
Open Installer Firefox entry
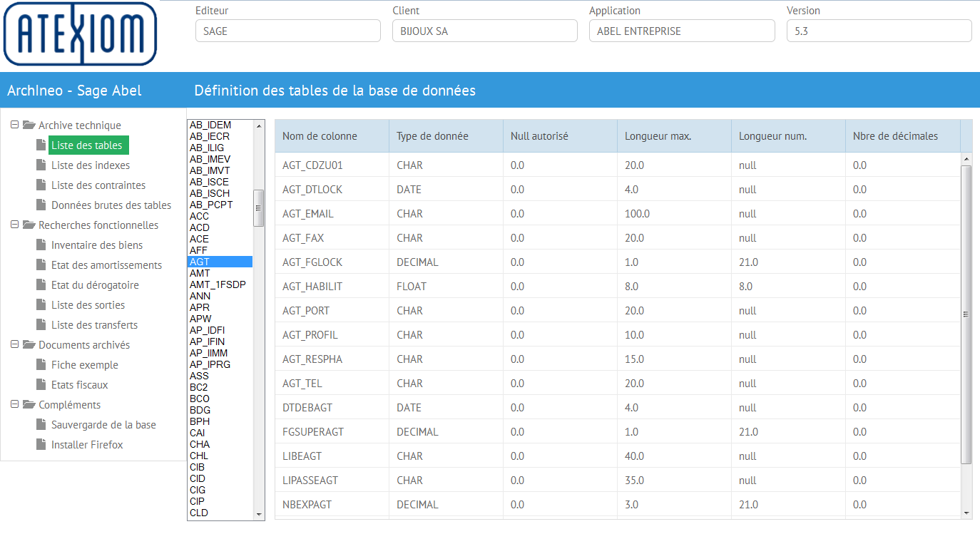(87, 444)
